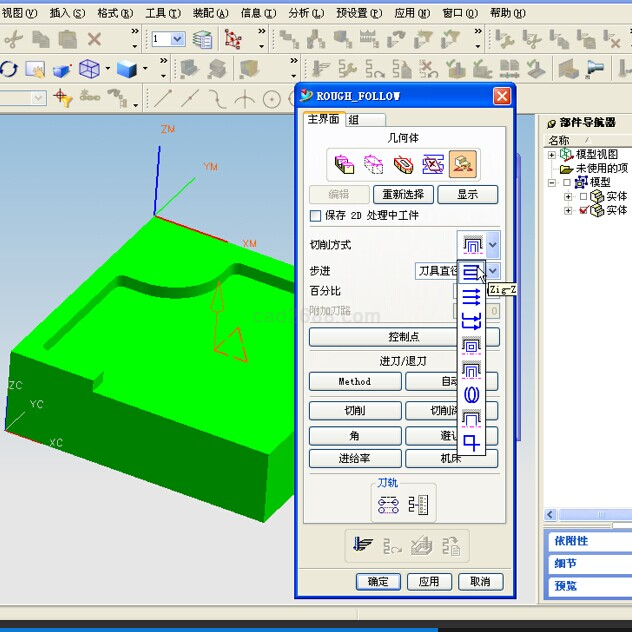Click the Part geometry icon in 几何体
632x632 pixels.
tap(344, 164)
